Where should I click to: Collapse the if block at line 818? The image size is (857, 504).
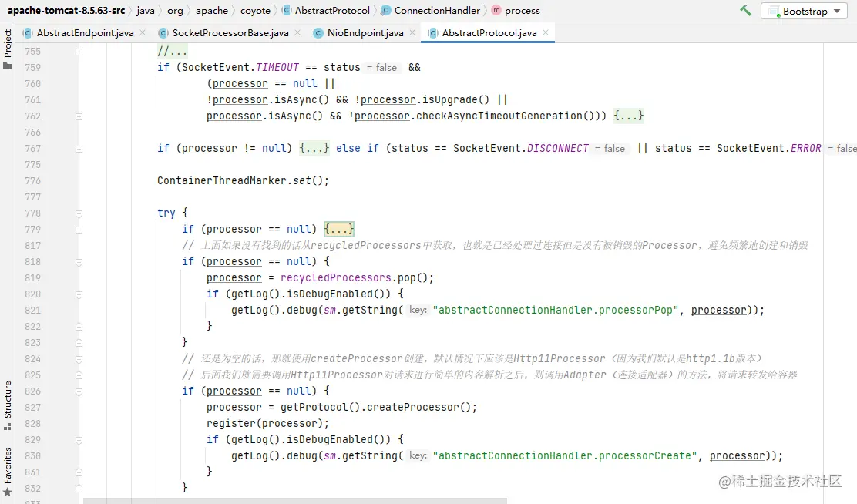[x=77, y=261]
